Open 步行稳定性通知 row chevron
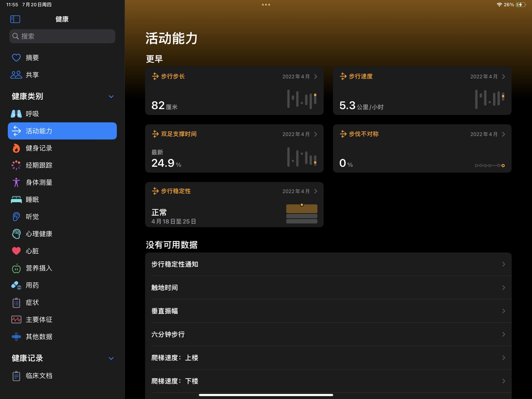 click(x=504, y=264)
